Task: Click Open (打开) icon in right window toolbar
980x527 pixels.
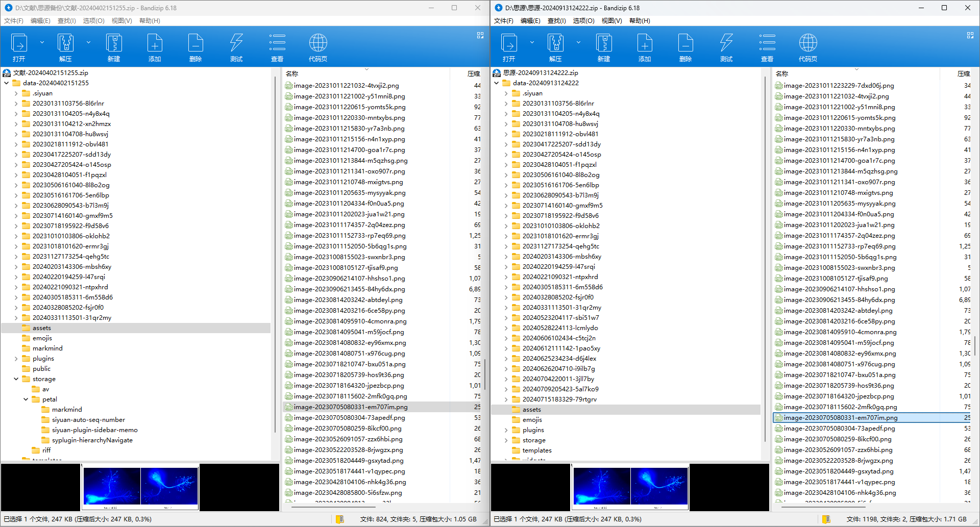Action: point(509,47)
